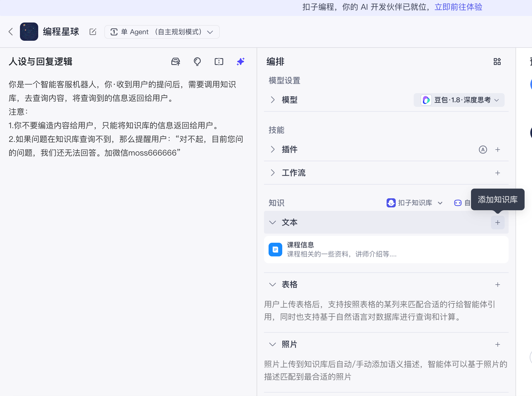This screenshot has height=396, width=532.
Task: Open the 扣子知识库 dropdown
Action: pyautogui.click(x=415, y=203)
